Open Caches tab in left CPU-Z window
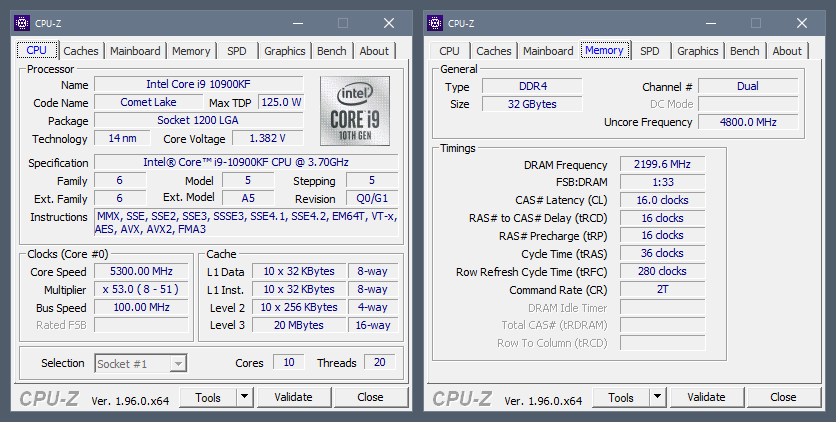This screenshot has height=422, width=836. 81,51
